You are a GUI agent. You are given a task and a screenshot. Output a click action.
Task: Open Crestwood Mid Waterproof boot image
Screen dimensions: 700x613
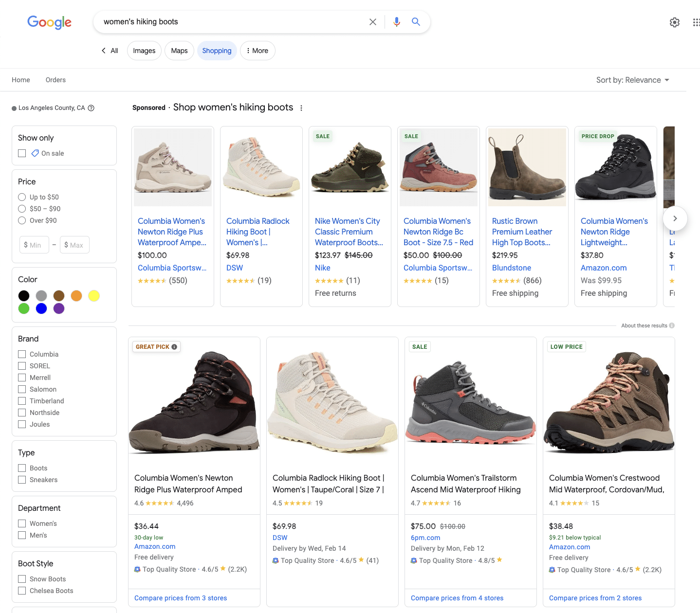click(609, 402)
